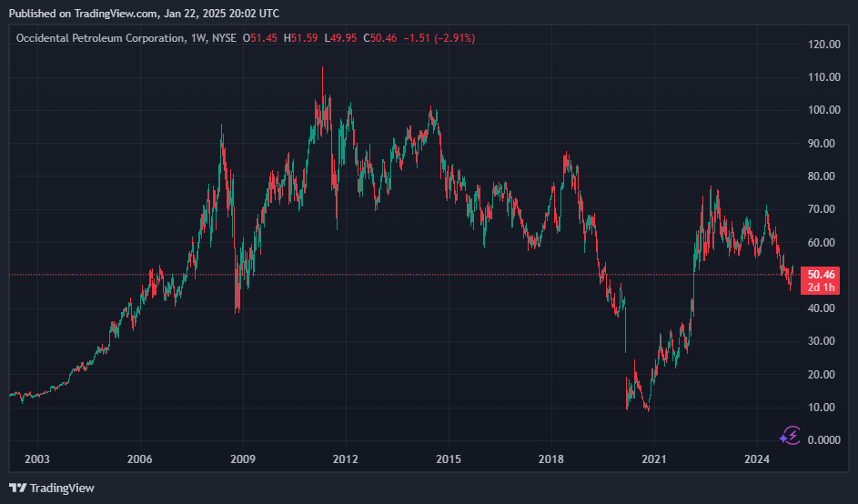Click the 0.0000 price axis label
The image size is (858, 504).
[x=823, y=440]
